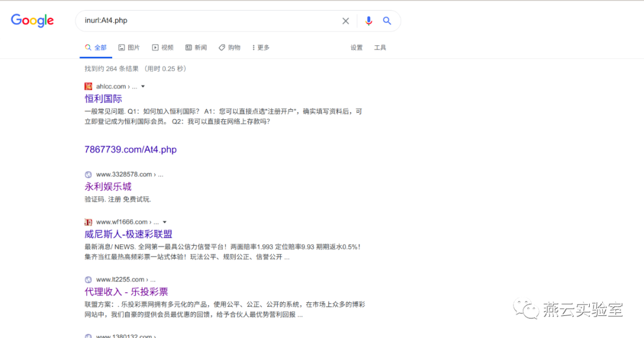Click the www.3328578.com globe favicon
Screen dimensions: 644x338
[x=88, y=175]
